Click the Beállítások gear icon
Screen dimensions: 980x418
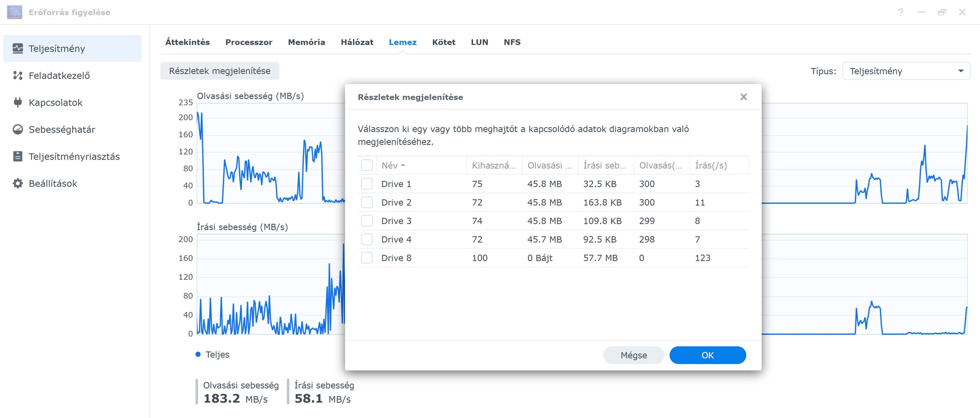pyautogui.click(x=18, y=183)
